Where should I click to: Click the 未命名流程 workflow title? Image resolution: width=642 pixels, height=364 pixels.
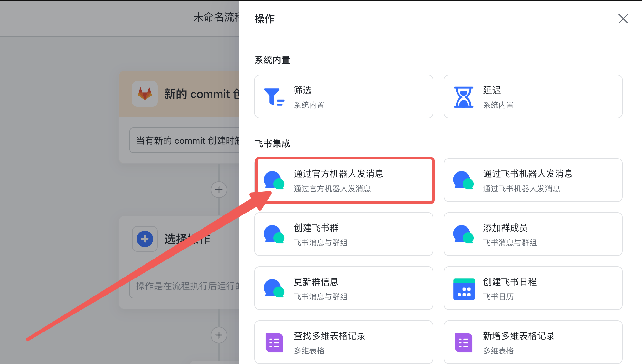(x=216, y=17)
